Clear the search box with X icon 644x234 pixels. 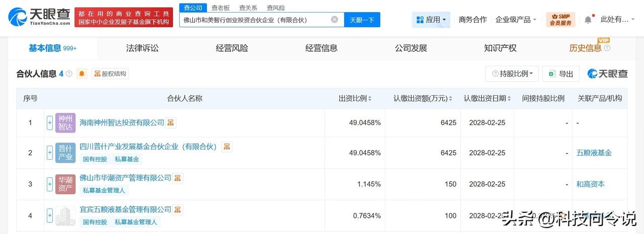[335, 20]
